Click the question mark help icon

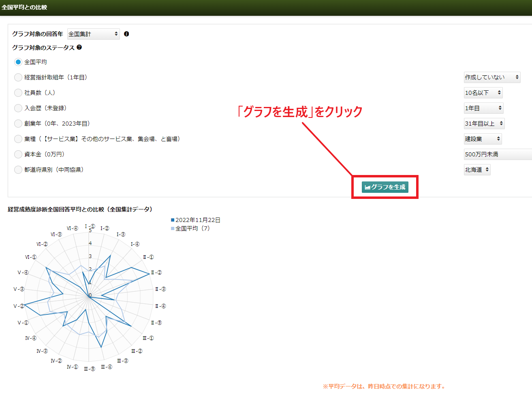click(79, 47)
